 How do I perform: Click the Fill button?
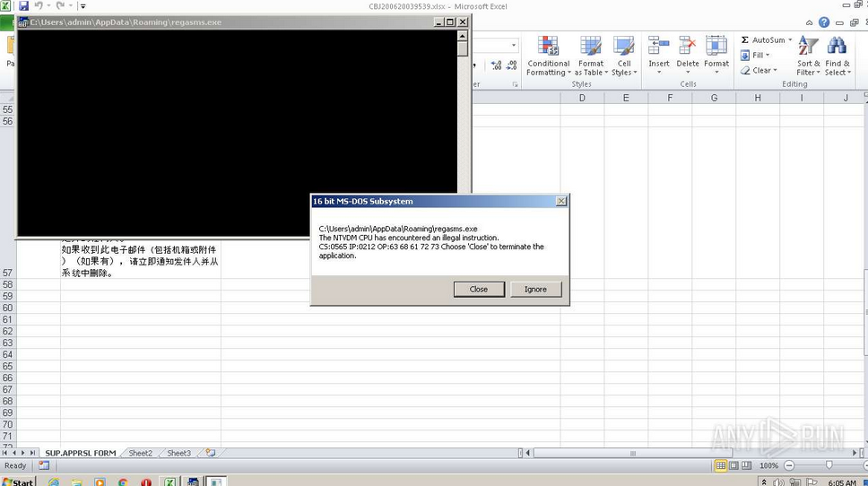coord(754,55)
